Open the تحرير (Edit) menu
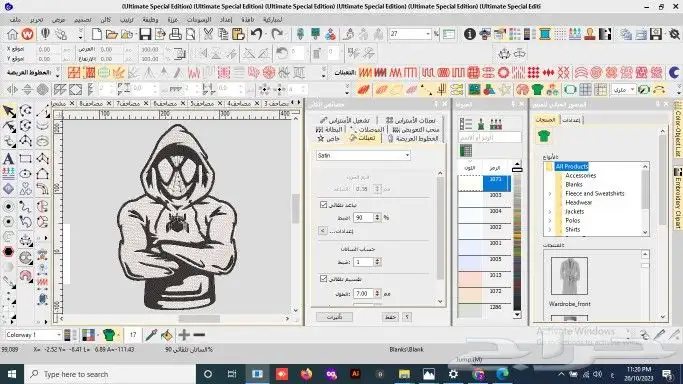This screenshot has height=384, width=683. pos(37,20)
